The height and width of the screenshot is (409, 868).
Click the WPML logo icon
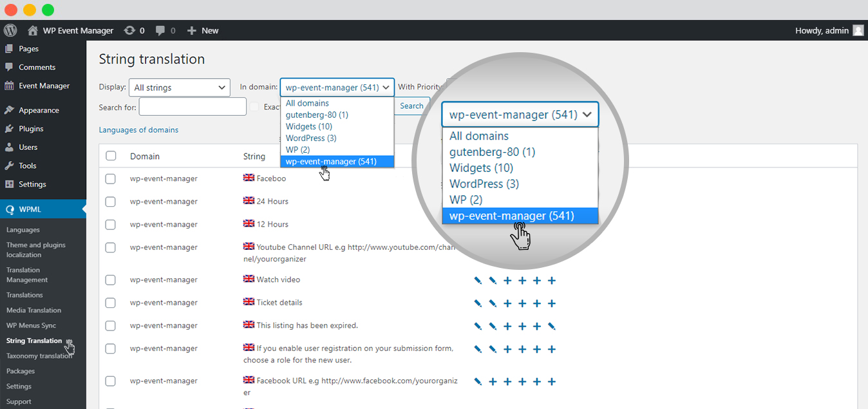(x=10, y=209)
